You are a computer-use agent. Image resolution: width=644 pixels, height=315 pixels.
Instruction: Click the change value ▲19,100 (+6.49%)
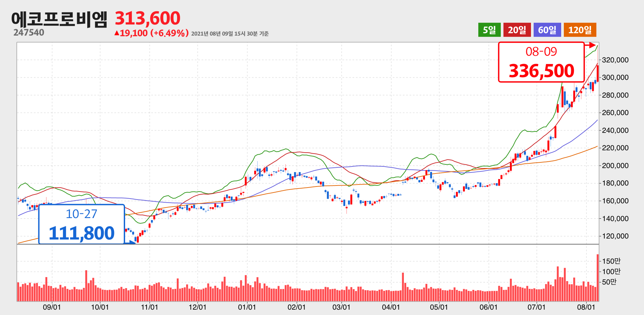[x=151, y=33]
